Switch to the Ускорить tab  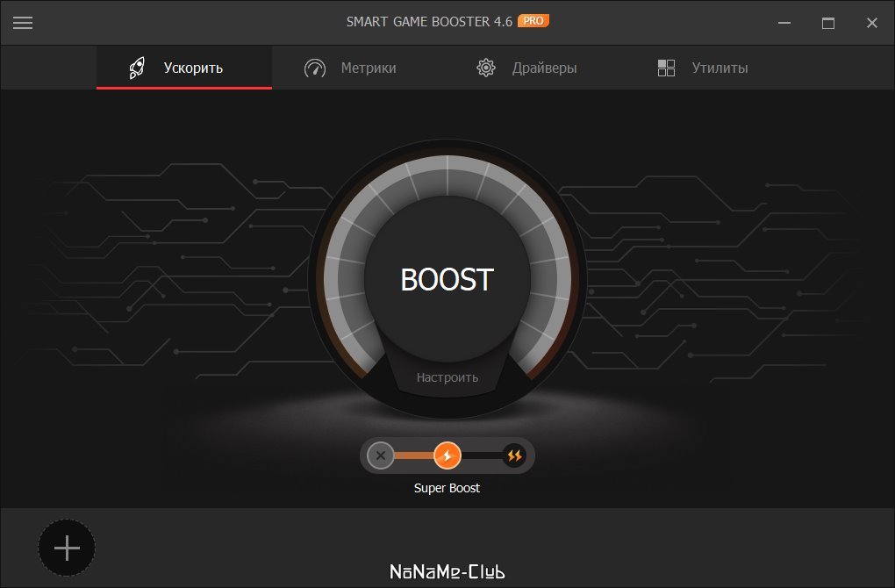[183, 68]
